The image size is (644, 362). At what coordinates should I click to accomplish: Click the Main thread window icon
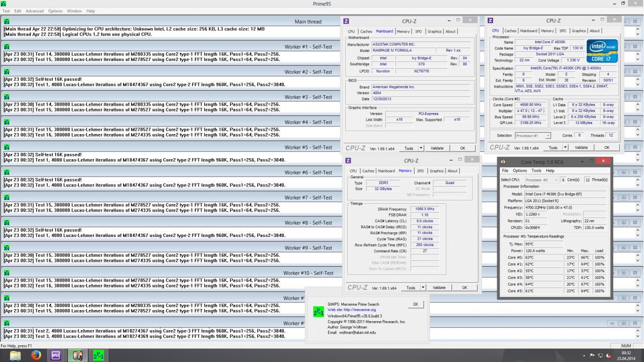(x=7, y=22)
